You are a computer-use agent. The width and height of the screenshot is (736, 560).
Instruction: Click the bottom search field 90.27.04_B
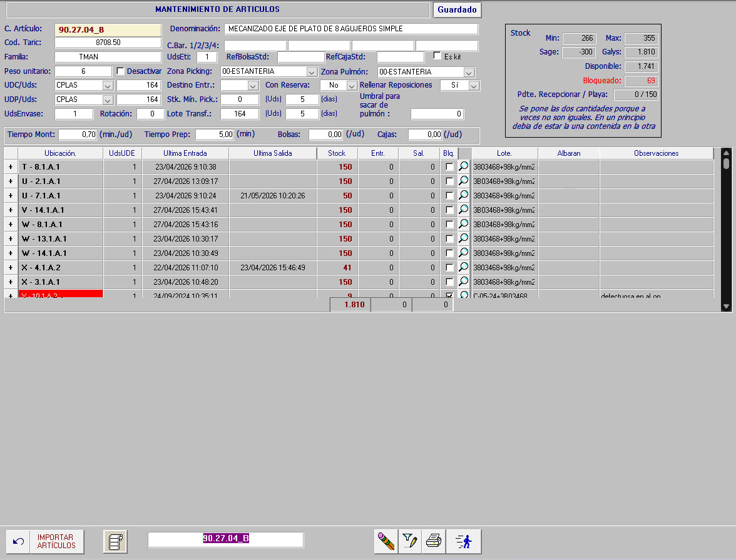coord(226,539)
